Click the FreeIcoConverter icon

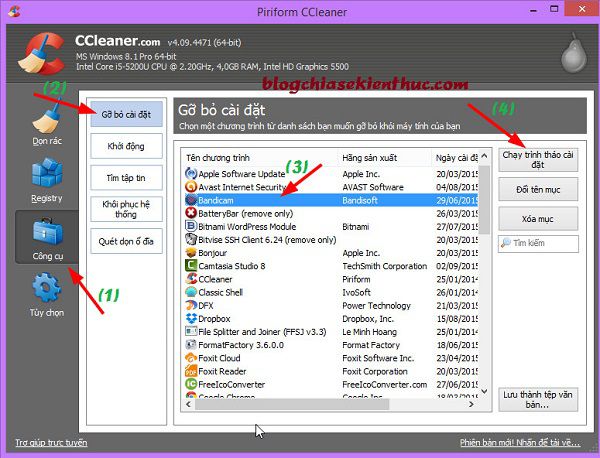(x=191, y=384)
